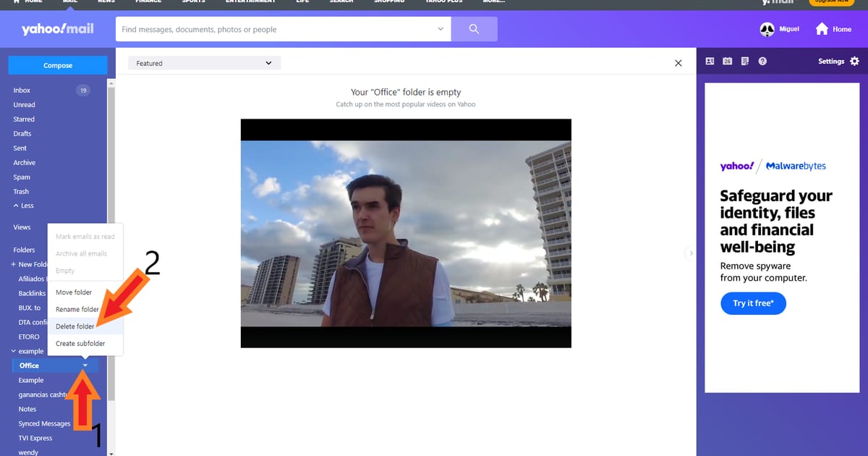This screenshot has width=868, height=456.
Task: Collapse the example folder tree
Action: [x=14, y=351]
